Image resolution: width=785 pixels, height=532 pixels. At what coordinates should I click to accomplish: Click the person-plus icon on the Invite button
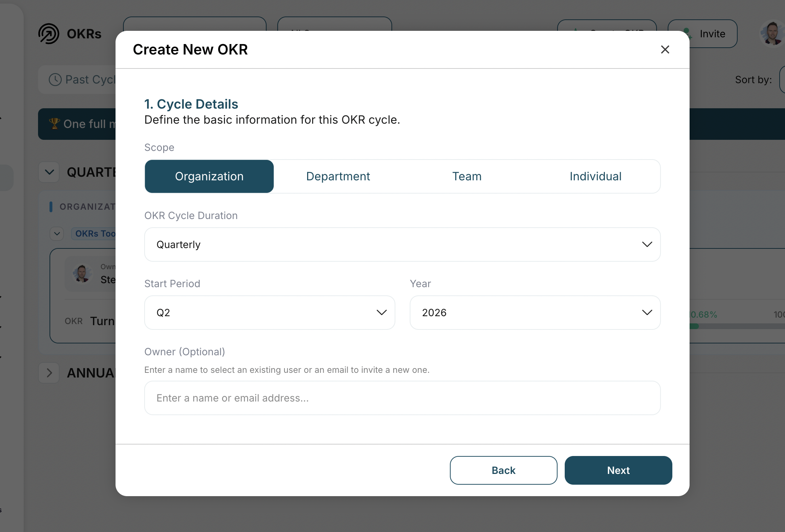coord(687,34)
